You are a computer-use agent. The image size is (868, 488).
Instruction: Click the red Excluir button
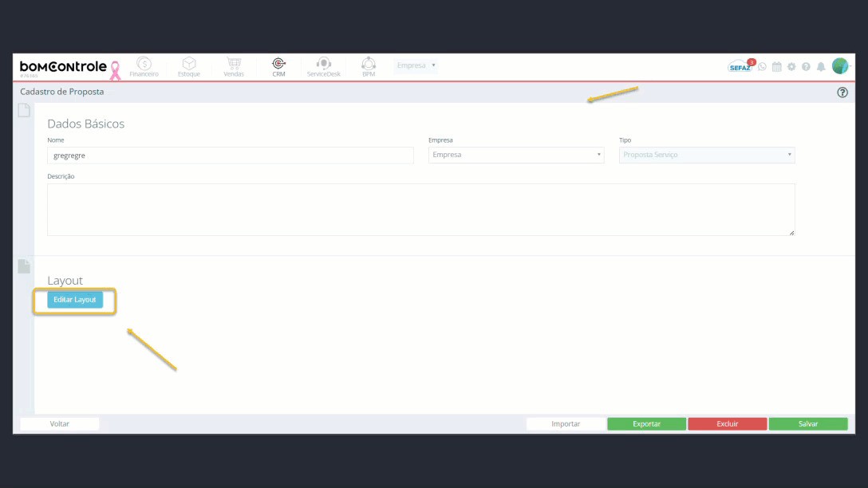[x=728, y=424]
